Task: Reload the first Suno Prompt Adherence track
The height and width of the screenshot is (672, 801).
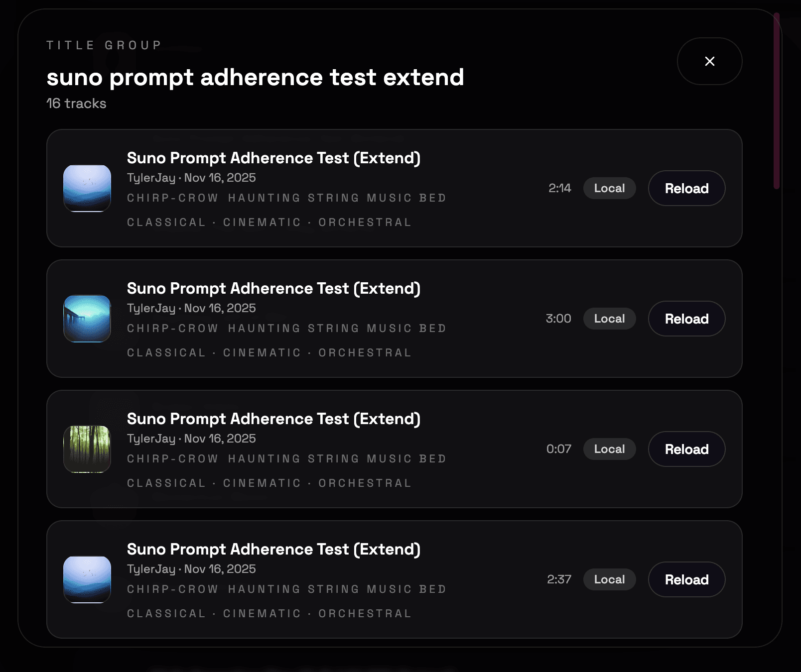Action: (686, 188)
